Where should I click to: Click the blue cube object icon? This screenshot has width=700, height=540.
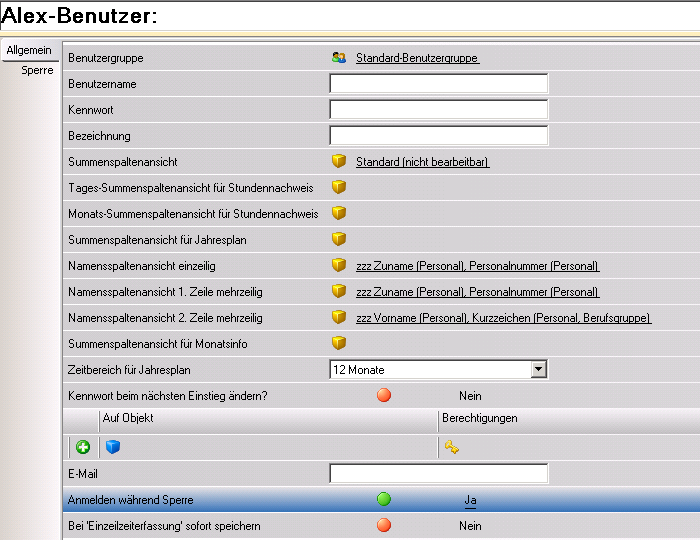click(112, 447)
